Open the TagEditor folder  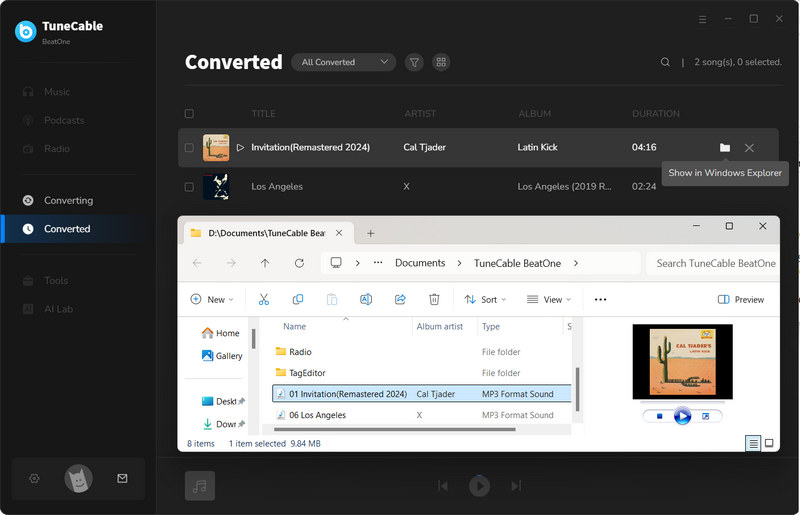pos(421,373)
